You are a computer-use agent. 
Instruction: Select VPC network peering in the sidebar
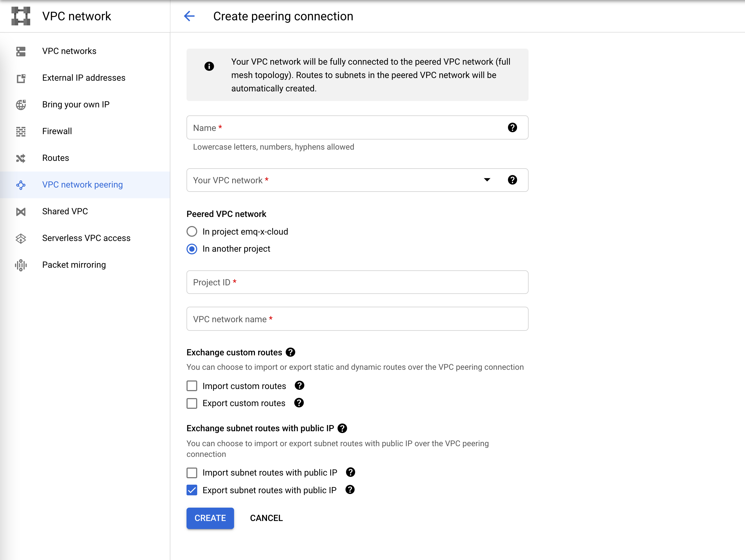tap(82, 185)
